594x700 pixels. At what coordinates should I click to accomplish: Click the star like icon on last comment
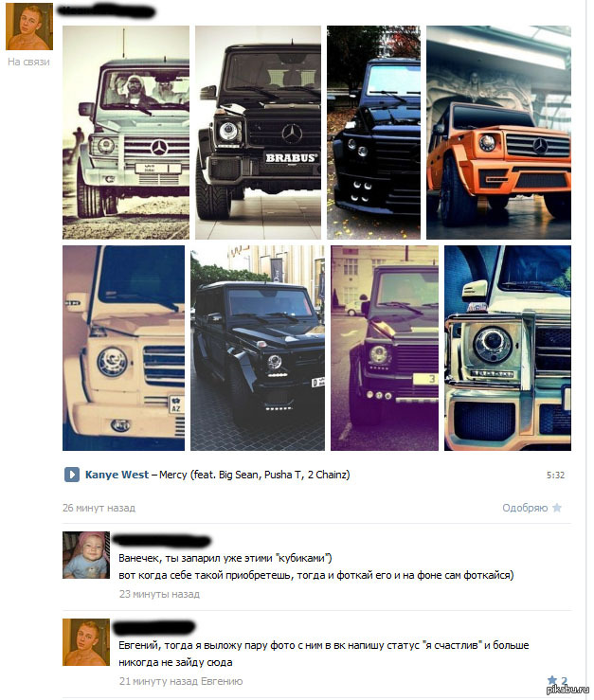(x=552, y=681)
